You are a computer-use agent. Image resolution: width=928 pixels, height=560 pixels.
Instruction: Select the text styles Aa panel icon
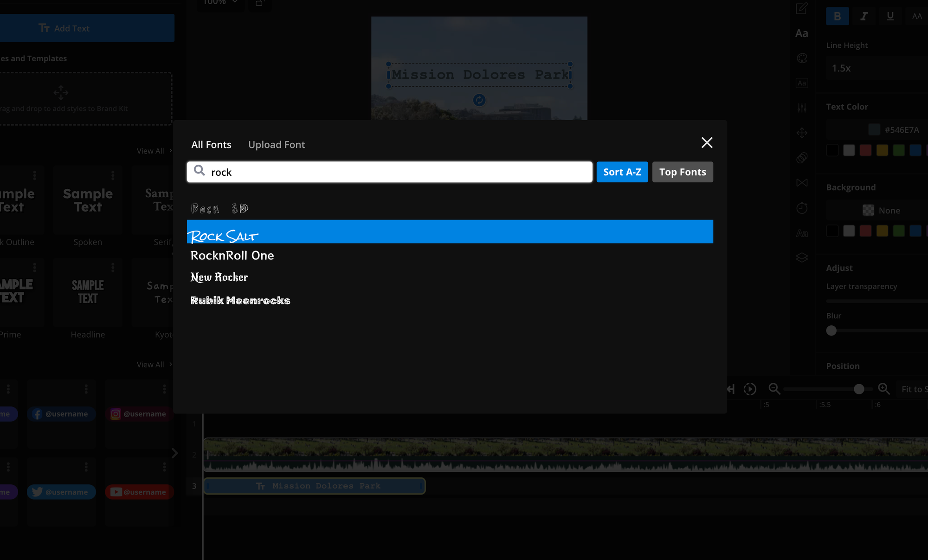point(802,33)
